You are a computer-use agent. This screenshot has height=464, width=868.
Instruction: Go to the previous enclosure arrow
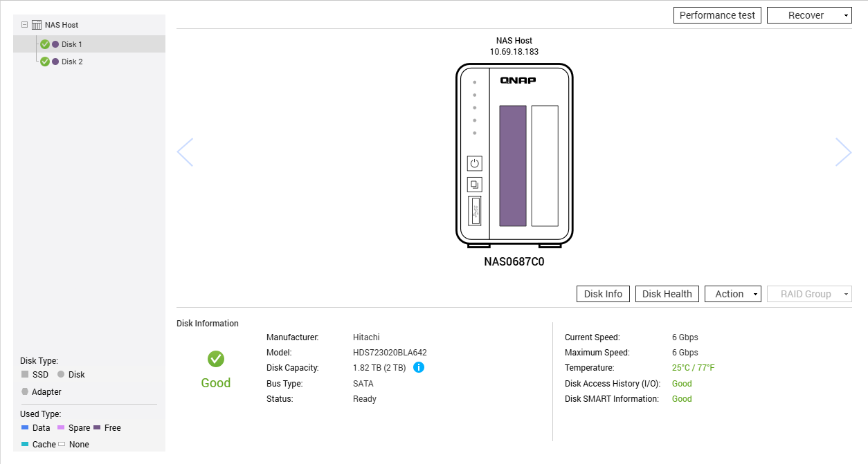[185, 152]
